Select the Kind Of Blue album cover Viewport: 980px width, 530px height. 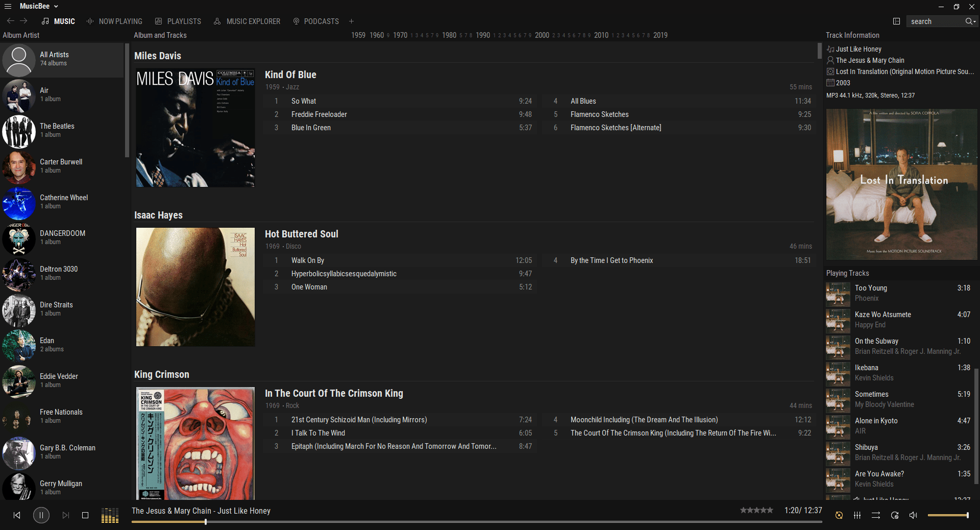(195, 128)
